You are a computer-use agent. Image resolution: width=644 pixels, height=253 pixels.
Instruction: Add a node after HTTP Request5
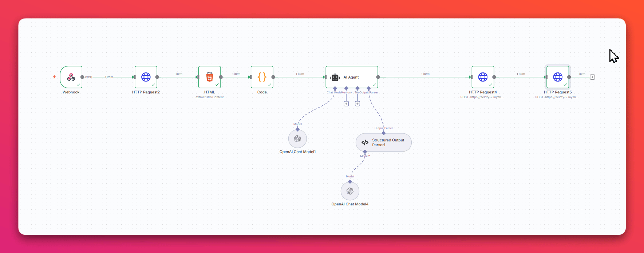coord(592,77)
